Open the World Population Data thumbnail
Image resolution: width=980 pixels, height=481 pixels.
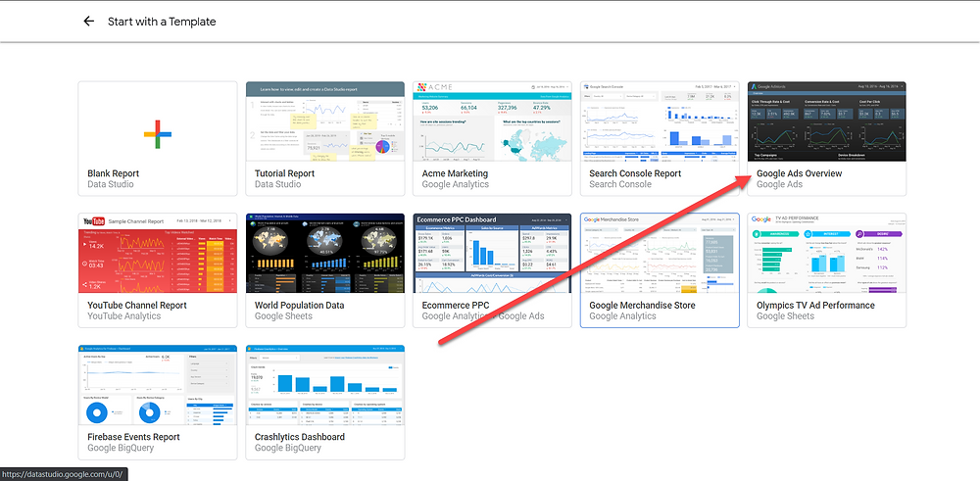[325, 253]
